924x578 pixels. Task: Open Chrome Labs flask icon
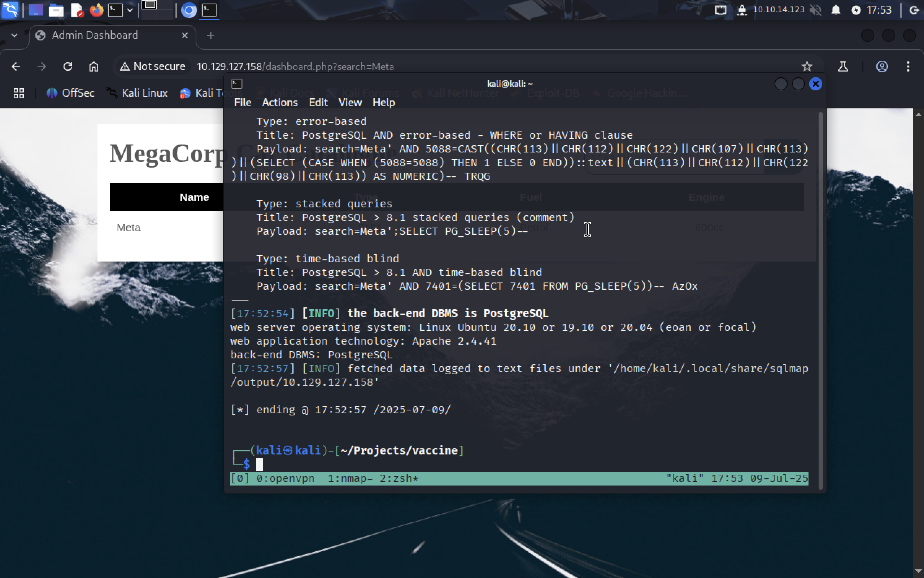point(843,66)
